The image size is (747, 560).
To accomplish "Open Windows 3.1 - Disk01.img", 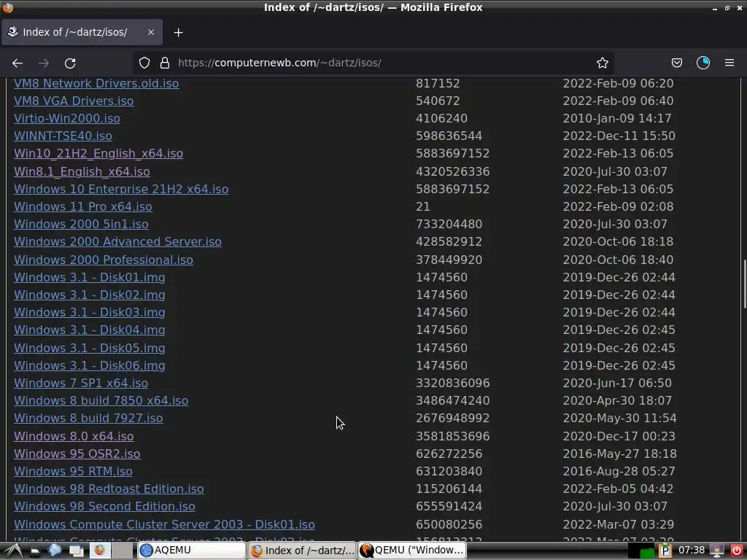I will click(x=90, y=278).
